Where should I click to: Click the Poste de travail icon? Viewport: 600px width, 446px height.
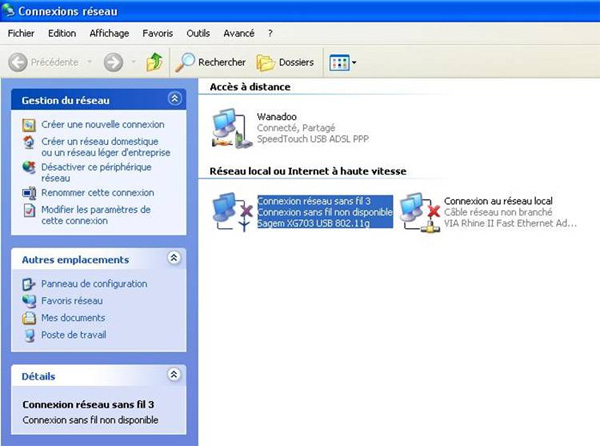29,335
